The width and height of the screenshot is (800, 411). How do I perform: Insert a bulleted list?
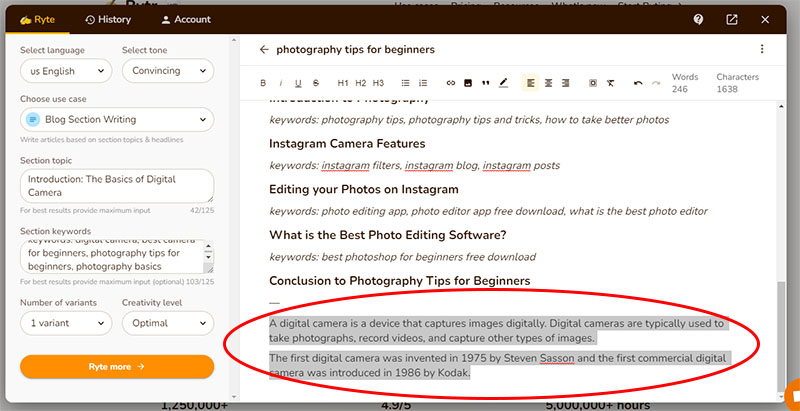[406, 83]
